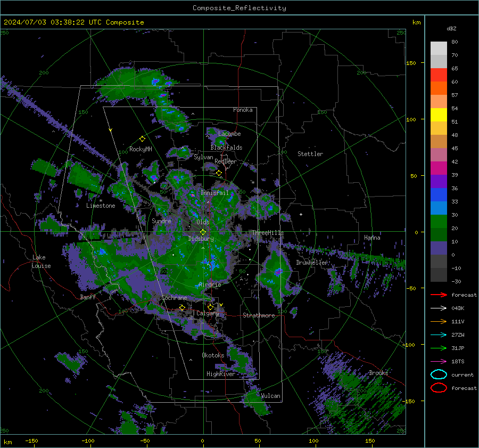The image size is (479, 448).
Task: Select the white 04DK arrow symbol
Action: (439, 308)
